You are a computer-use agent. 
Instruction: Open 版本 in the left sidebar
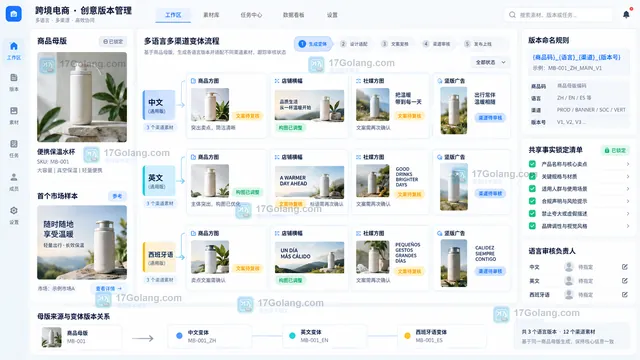coord(14,82)
